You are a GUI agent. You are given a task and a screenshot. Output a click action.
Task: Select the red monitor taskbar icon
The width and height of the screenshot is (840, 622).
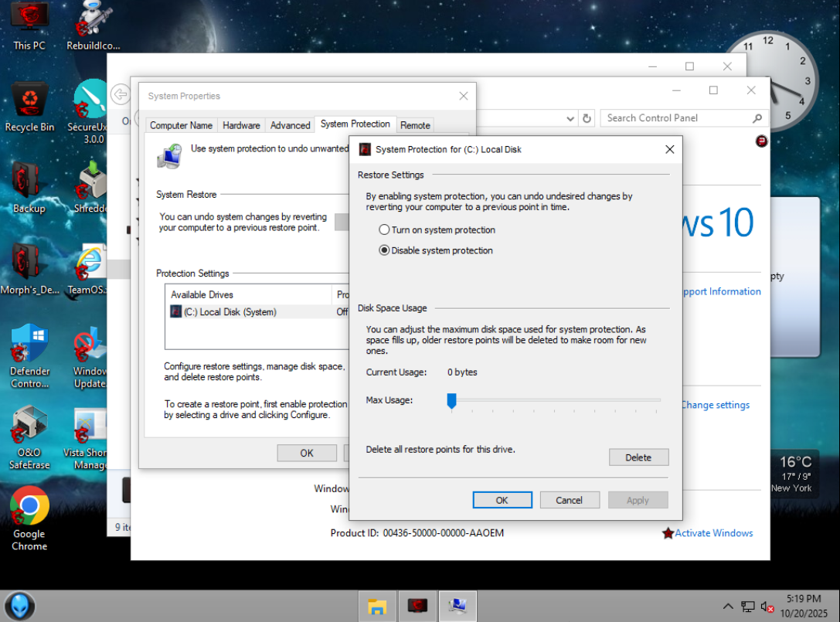pyautogui.click(x=417, y=606)
